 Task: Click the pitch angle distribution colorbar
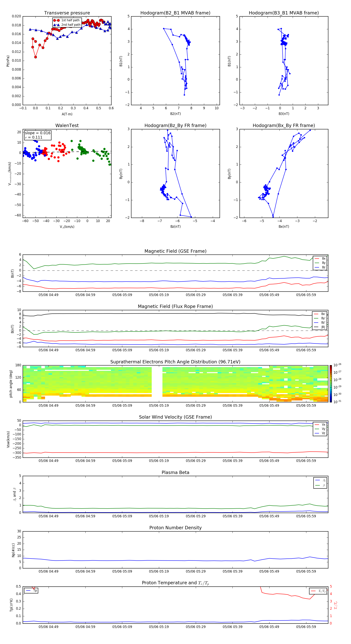[331, 384]
